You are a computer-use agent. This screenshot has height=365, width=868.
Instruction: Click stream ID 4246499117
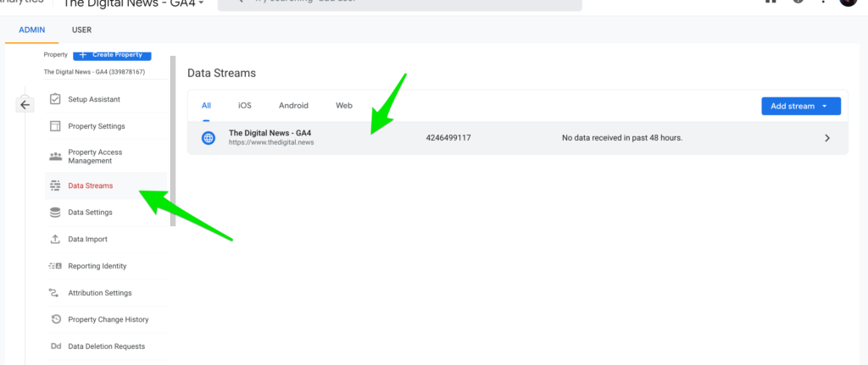tap(448, 138)
